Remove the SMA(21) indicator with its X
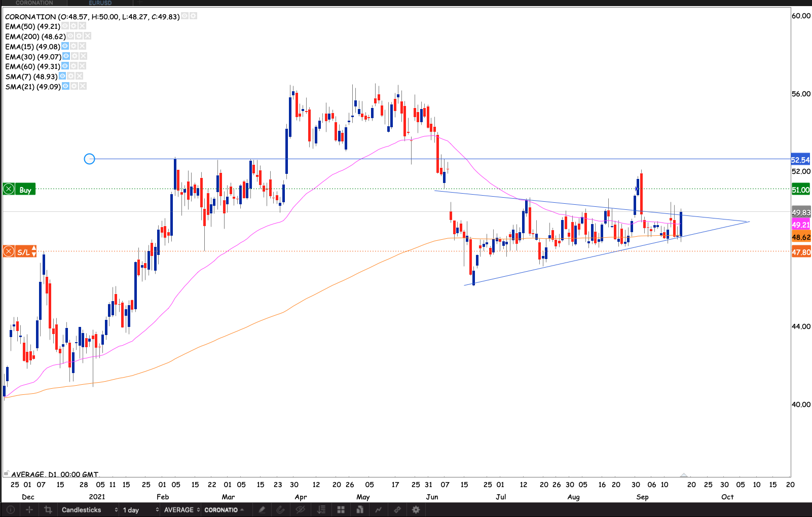 83,86
